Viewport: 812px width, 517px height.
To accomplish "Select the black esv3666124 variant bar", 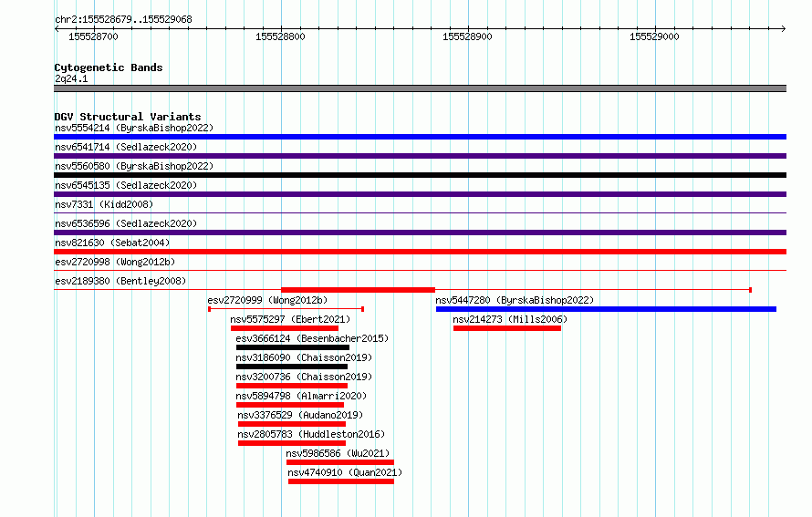I will pyautogui.click(x=293, y=347).
